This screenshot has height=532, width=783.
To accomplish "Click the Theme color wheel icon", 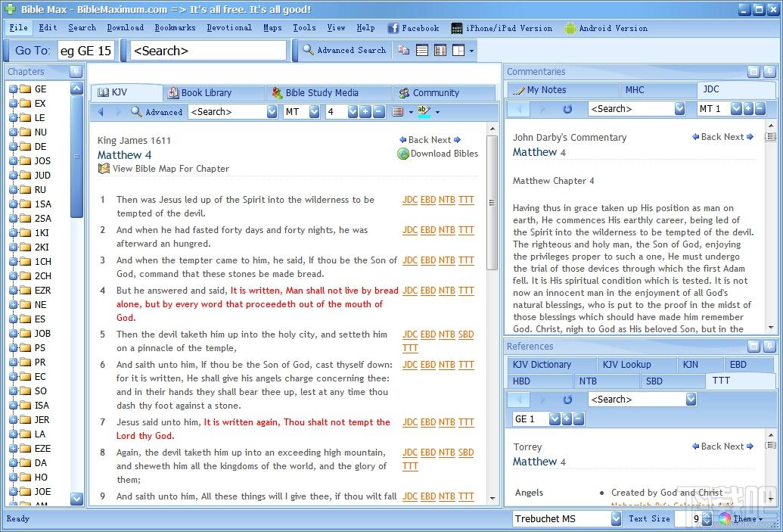I will coord(725,519).
